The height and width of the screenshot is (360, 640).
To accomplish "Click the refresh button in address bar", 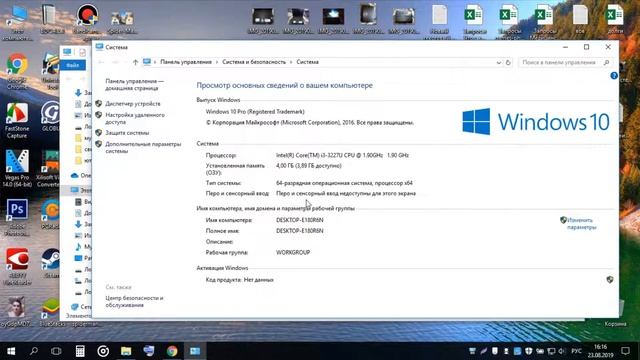I will pyautogui.click(x=508, y=62).
